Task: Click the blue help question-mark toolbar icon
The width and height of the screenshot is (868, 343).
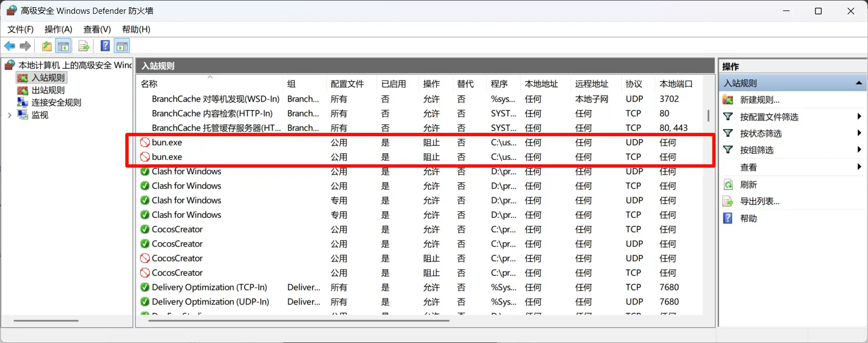Action: pos(105,46)
